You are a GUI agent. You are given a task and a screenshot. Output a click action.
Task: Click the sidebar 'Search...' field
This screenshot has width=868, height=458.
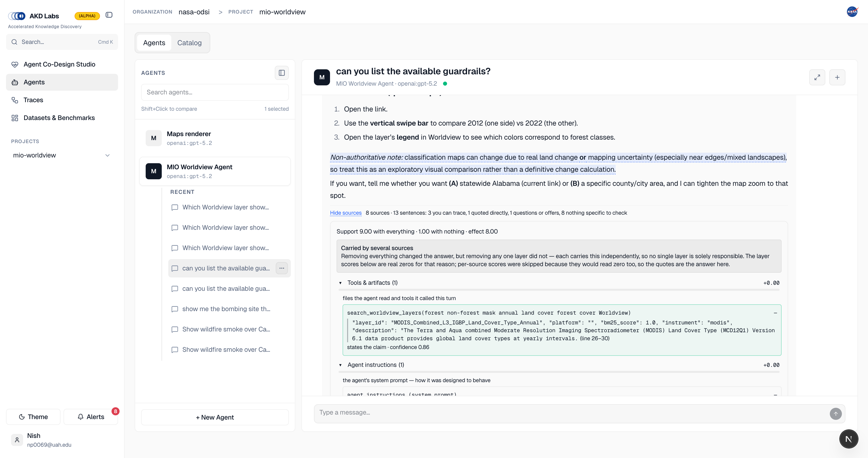click(x=62, y=42)
